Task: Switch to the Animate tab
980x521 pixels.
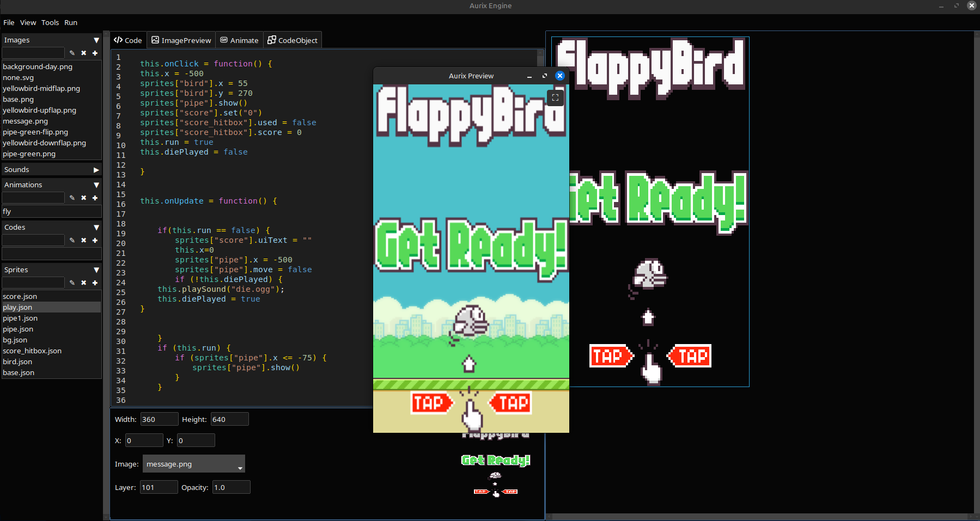Action: [239, 40]
